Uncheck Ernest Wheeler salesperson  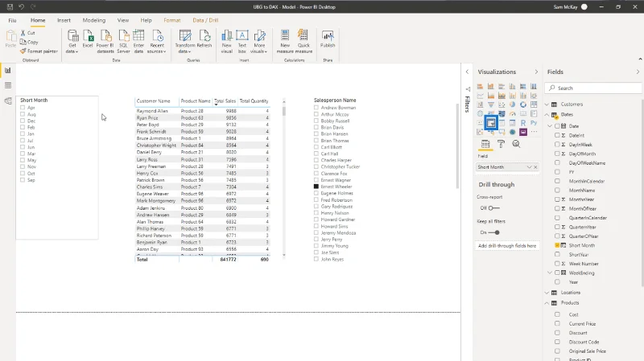(x=316, y=187)
